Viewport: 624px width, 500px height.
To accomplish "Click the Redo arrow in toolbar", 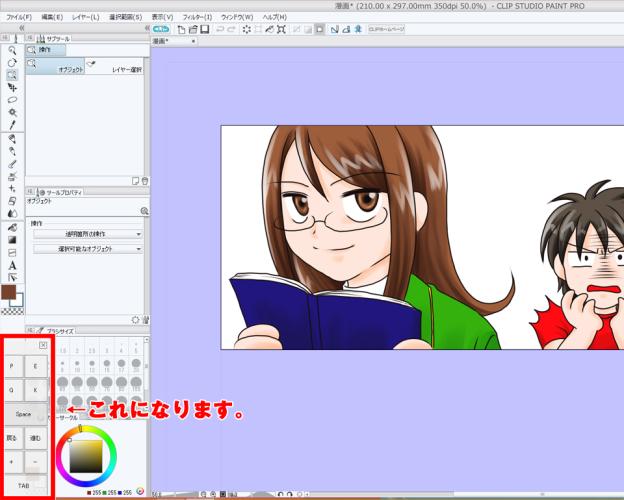I will [x=231, y=29].
